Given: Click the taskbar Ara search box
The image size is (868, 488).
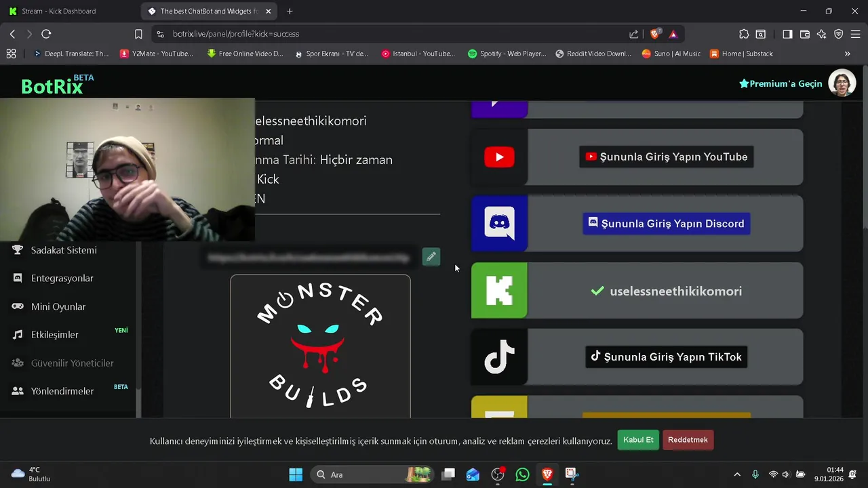Looking at the screenshot, I should click(x=372, y=474).
